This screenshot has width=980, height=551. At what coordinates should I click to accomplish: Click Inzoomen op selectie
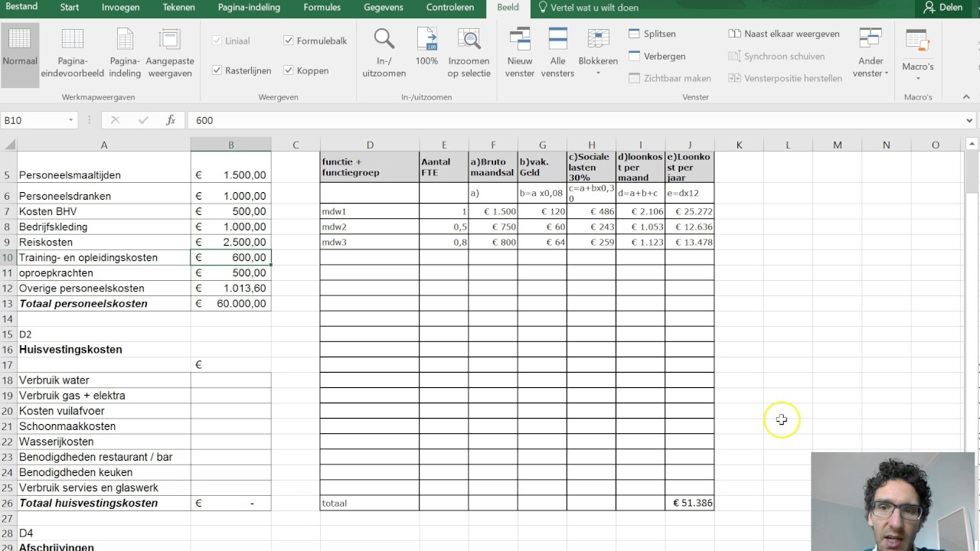point(469,54)
